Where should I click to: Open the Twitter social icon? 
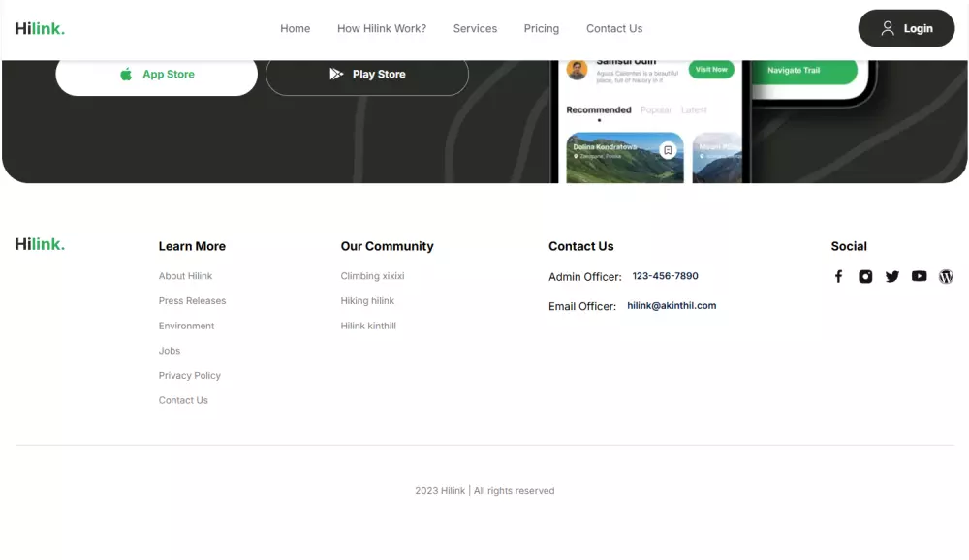891,276
